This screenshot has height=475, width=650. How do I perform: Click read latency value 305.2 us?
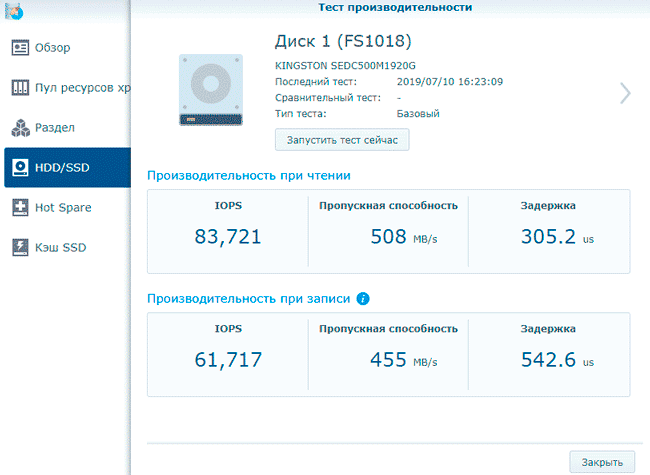tap(557, 237)
